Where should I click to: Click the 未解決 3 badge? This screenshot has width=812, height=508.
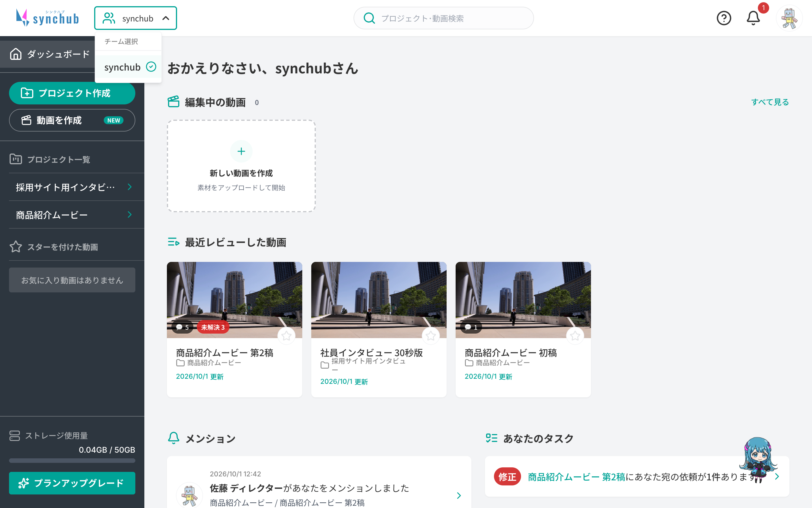213,327
